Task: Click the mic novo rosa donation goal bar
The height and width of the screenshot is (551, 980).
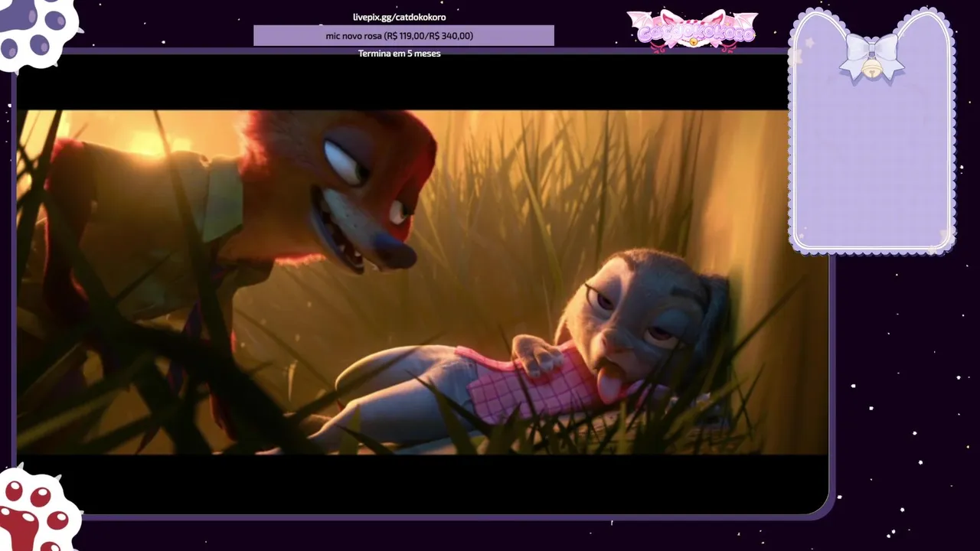Action: (x=403, y=36)
